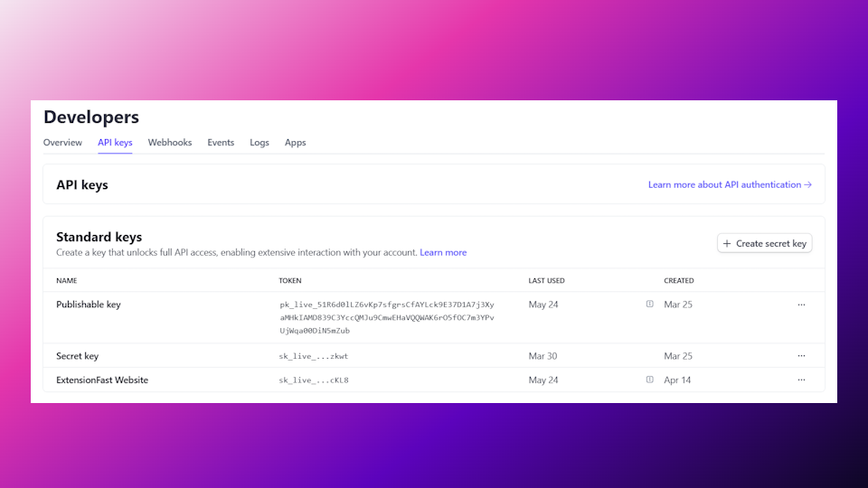Reveal the sk_live_...zkwt secret token
The height and width of the screenshot is (488, 868).
314,356
